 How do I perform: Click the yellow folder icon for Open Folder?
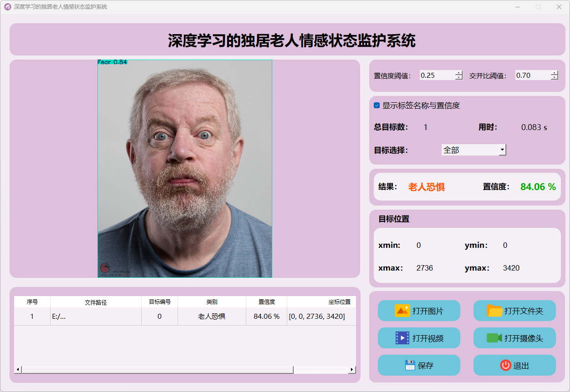click(494, 311)
